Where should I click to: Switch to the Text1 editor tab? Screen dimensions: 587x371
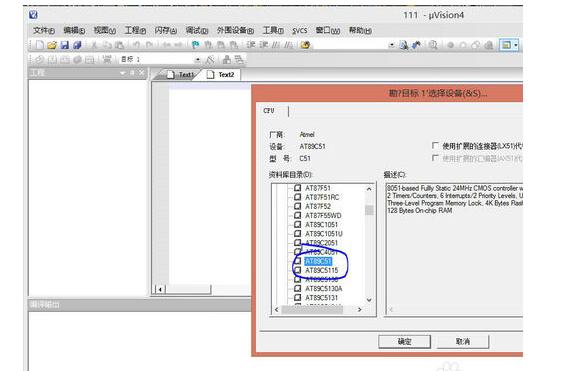pyautogui.click(x=181, y=74)
